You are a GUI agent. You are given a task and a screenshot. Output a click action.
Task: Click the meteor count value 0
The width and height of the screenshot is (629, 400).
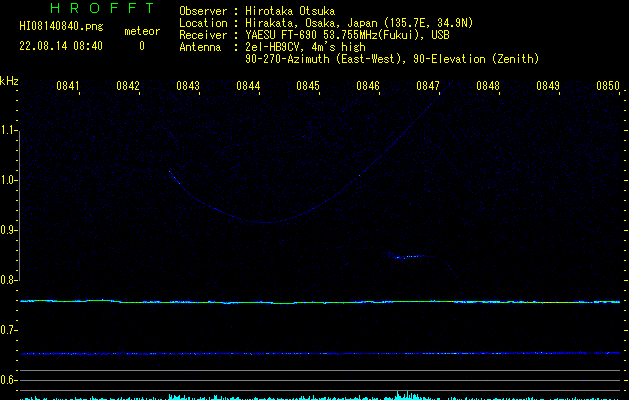point(142,46)
